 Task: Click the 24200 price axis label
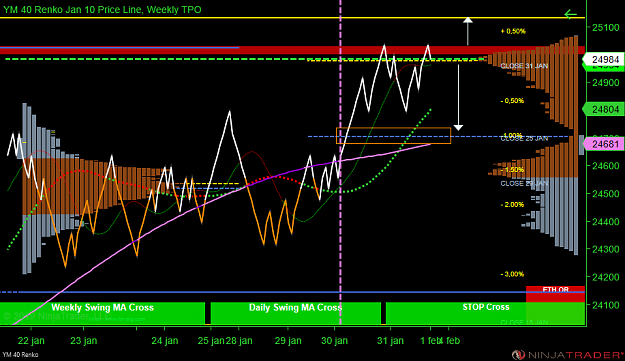(x=605, y=277)
